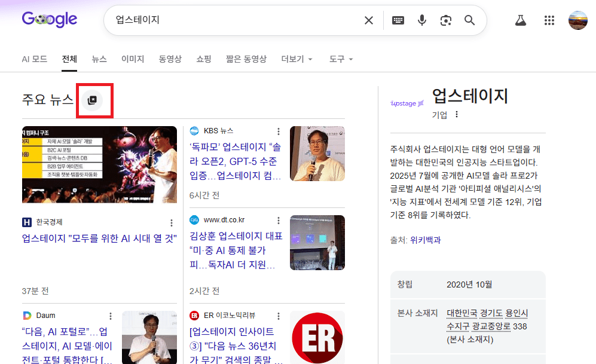596x364 pixels.
Task: Click the 2020년 10월 founding date
Action: click(469, 285)
